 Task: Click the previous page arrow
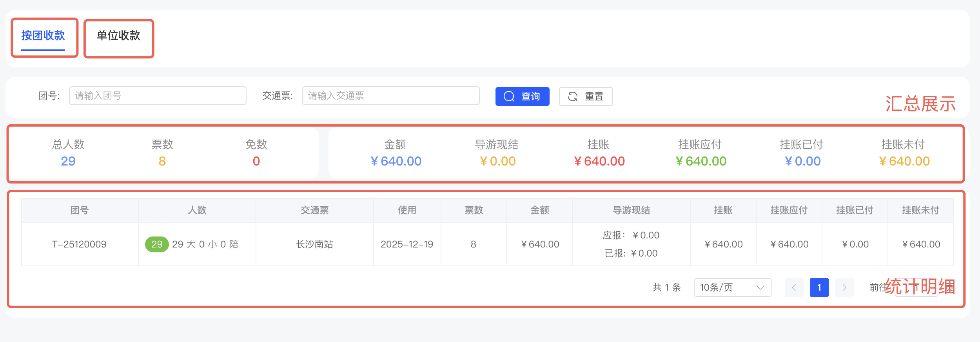[794, 287]
